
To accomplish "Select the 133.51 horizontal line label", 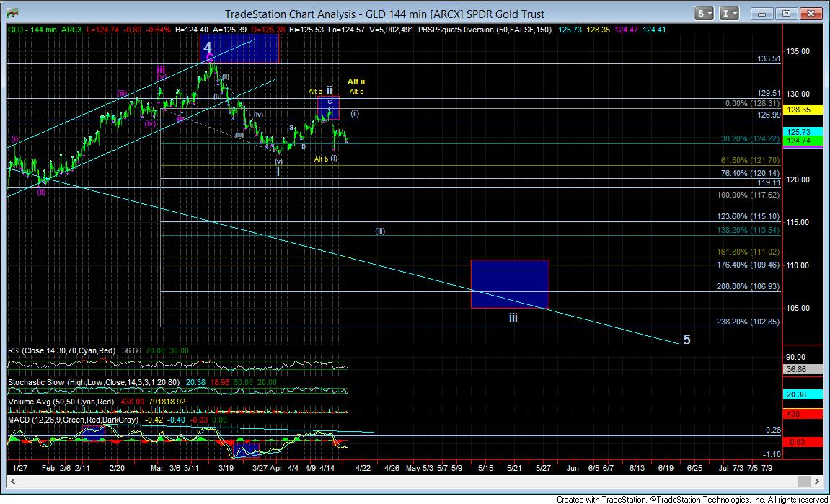I will click(x=769, y=59).
